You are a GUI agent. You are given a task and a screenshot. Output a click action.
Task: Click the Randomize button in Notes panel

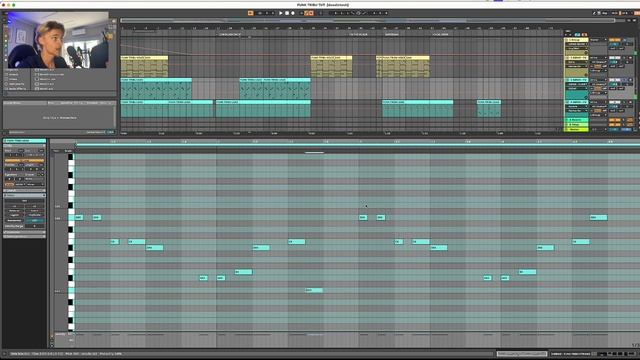[x=14, y=220]
